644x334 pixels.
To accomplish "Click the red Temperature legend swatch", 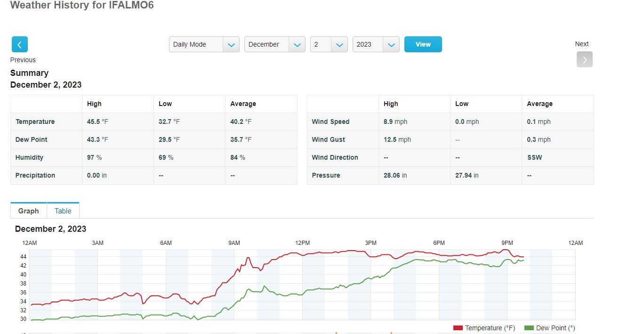I will pyautogui.click(x=458, y=328).
